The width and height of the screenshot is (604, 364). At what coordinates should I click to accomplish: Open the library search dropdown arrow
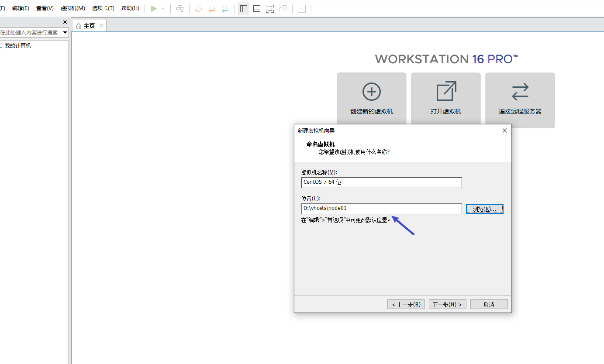tap(66, 33)
